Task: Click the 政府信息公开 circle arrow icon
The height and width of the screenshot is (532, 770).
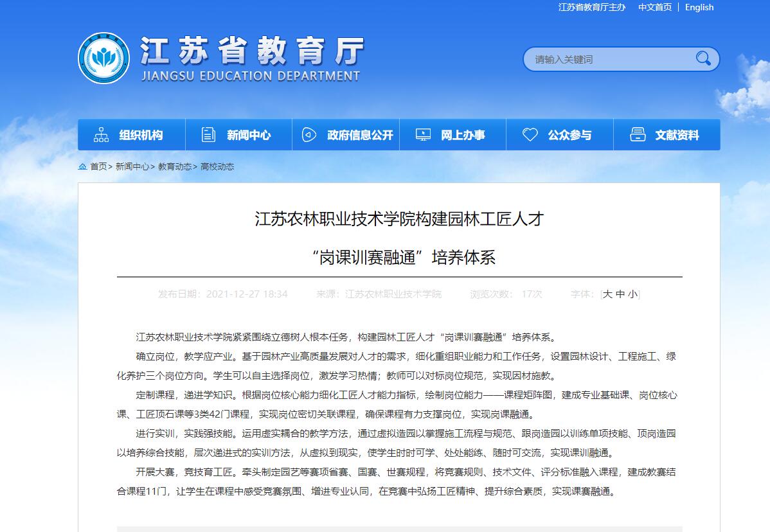Action: click(309, 134)
